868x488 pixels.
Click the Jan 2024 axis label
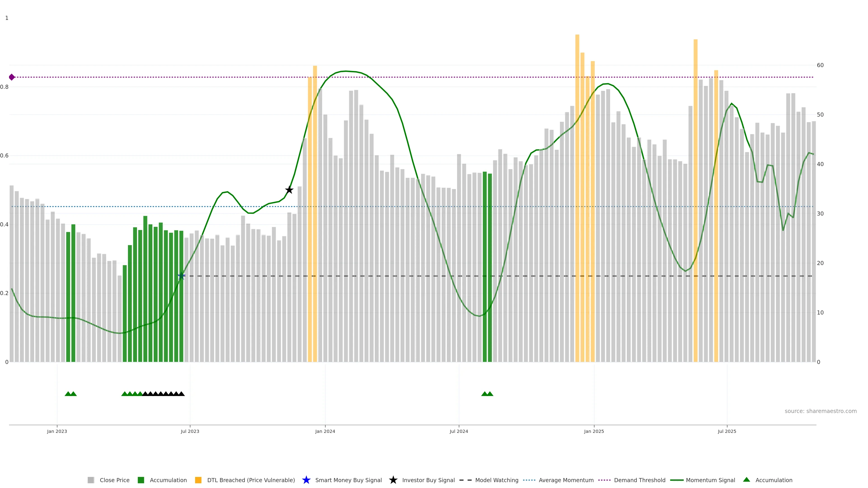pos(325,431)
